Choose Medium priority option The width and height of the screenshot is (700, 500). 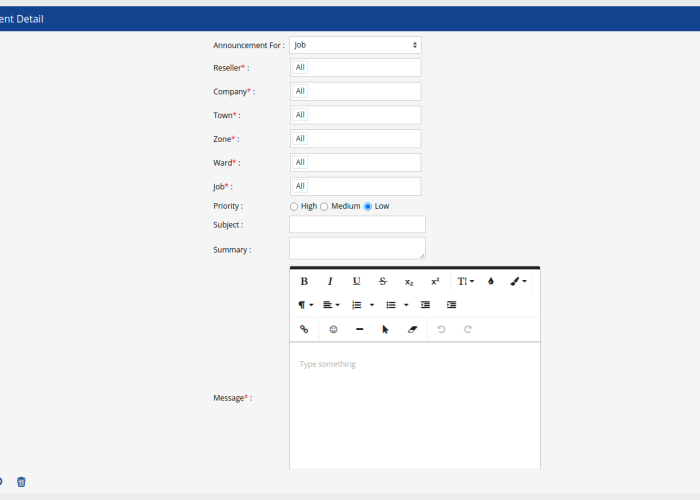tap(324, 206)
